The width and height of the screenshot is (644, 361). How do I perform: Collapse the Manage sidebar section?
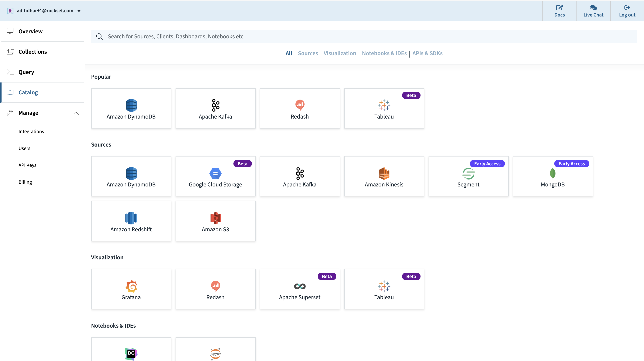click(x=76, y=113)
